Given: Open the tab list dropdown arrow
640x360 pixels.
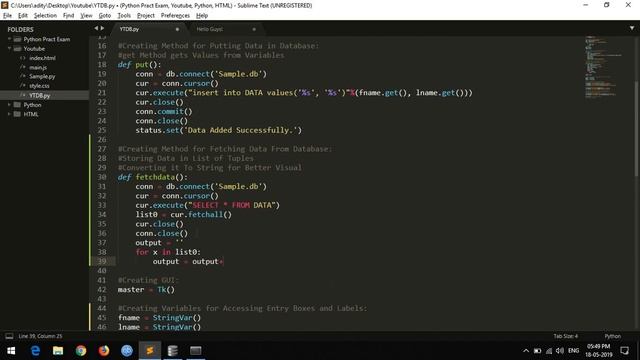Looking at the screenshot, I should (x=632, y=28).
